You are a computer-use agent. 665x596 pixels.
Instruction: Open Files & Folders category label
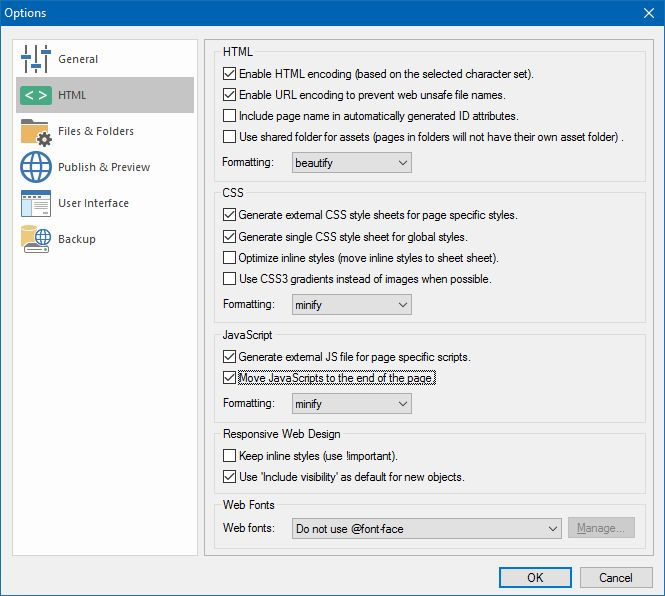click(96, 131)
